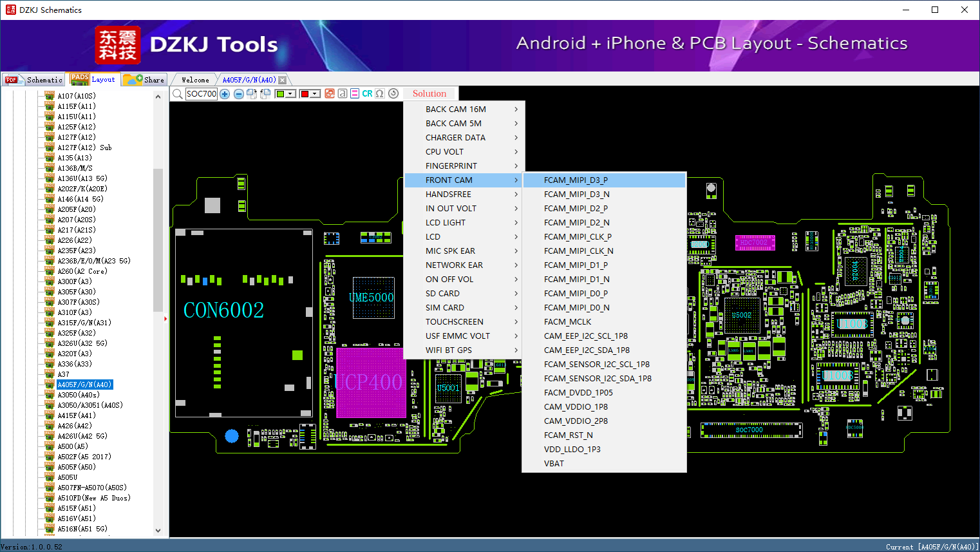
Task: Click the blue zoom-out minus icon
Action: coord(239,94)
